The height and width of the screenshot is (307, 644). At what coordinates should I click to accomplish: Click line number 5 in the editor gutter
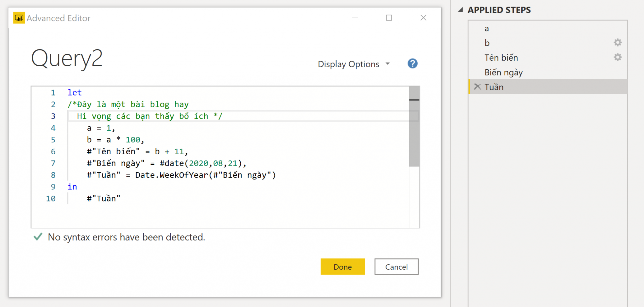(x=53, y=140)
